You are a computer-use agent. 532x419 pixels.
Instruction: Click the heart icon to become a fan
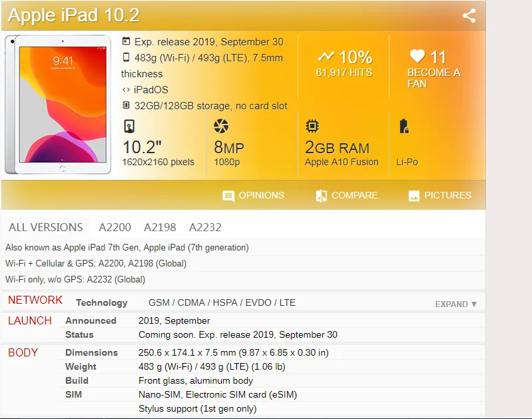[x=417, y=56]
